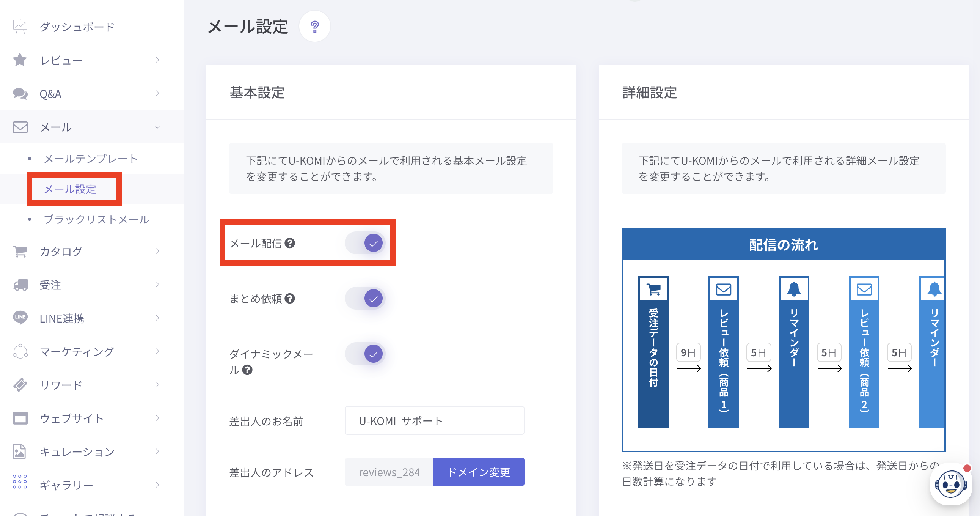
Task: Open メールテンプレート submenu item
Action: coord(91,159)
